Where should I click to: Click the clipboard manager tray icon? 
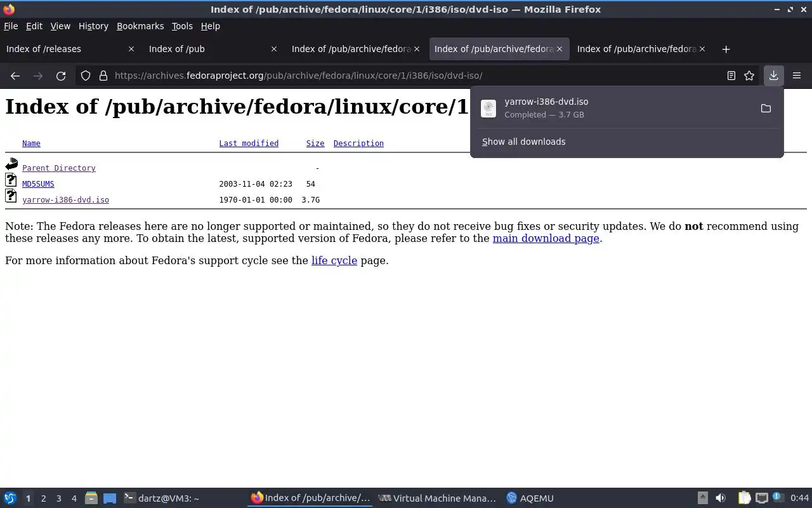pyautogui.click(x=744, y=498)
